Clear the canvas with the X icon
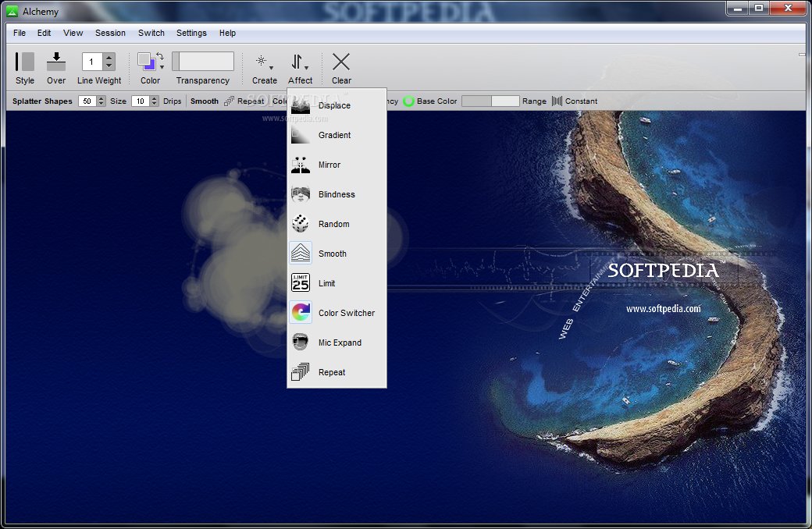 (x=340, y=62)
